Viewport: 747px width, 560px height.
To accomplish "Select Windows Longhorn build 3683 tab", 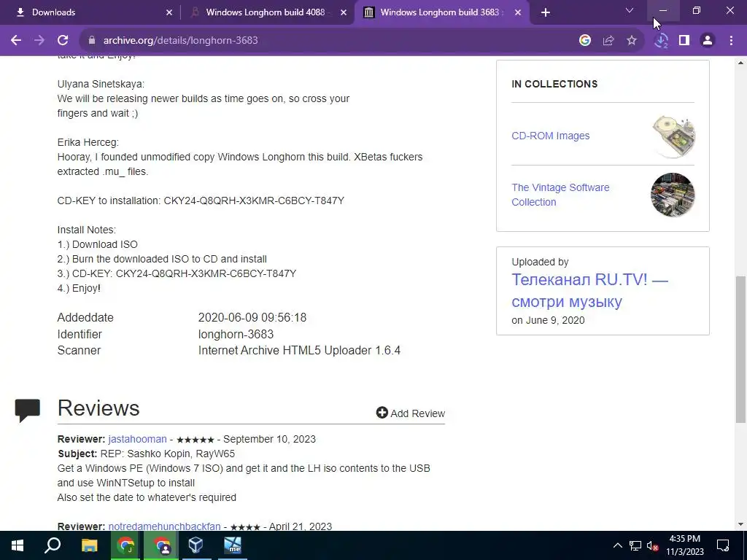I will click(x=441, y=12).
